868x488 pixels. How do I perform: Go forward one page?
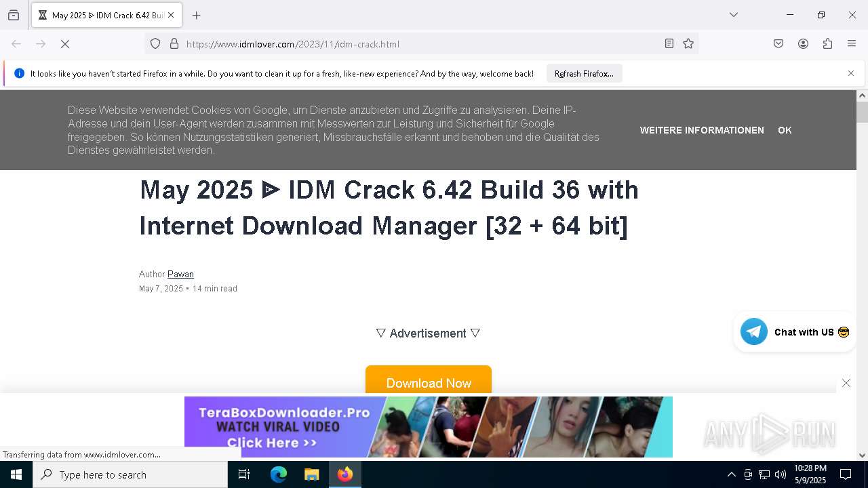41,44
